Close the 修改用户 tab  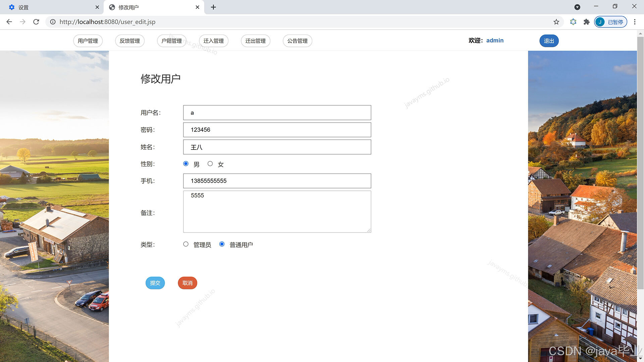(198, 7)
